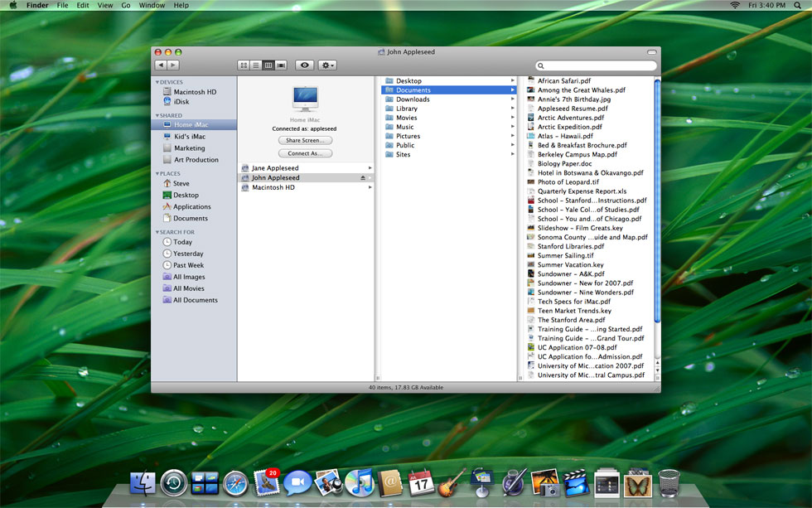Image resolution: width=812 pixels, height=508 pixels.
Task: Click the Share Screen button
Action: pyautogui.click(x=305, y=140)
